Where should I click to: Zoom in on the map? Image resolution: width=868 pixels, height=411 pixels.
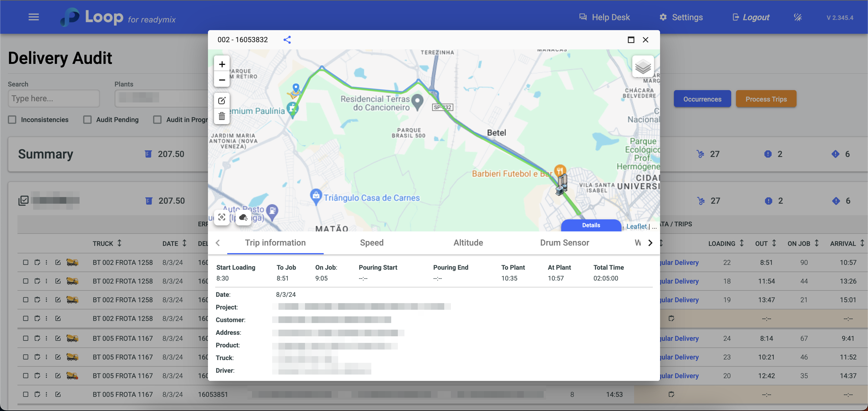[222, 64]
